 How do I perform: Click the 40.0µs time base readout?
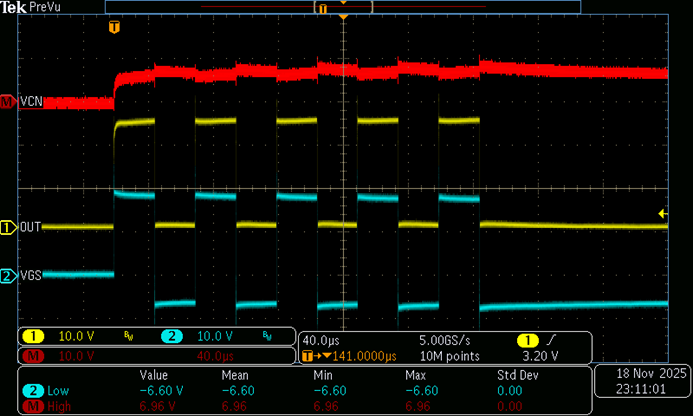[321, 340]
